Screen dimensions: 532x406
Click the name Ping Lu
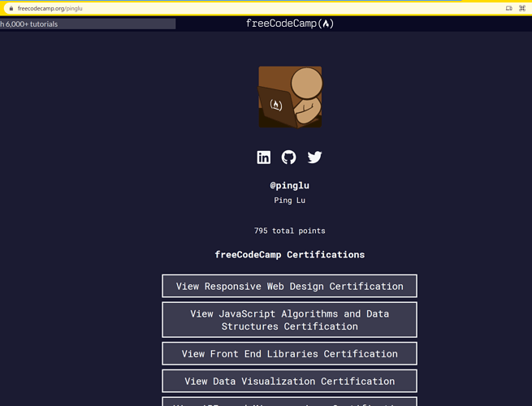pos(289,201)
